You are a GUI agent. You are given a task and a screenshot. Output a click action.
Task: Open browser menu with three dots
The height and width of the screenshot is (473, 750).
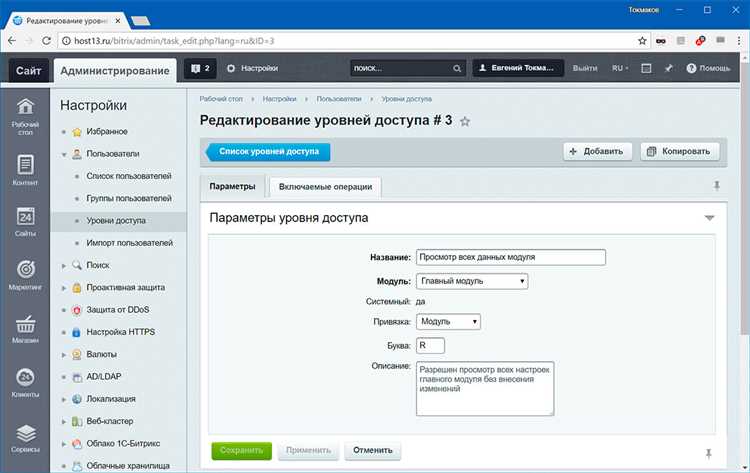click(x=739, y=41)
